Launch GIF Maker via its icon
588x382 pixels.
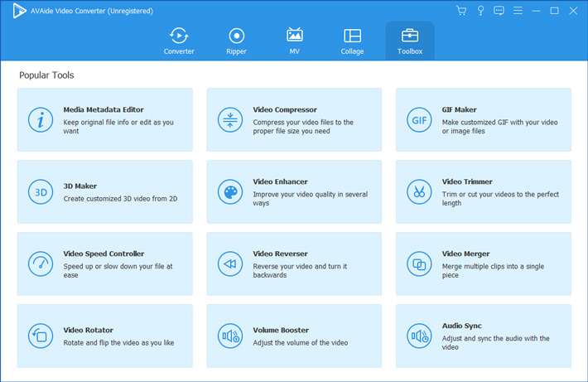pyautogui.click(x=419, y=120)
